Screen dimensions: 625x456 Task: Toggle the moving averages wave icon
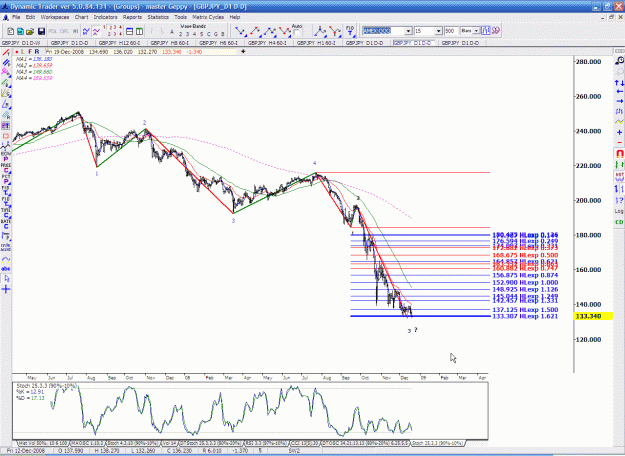pyautogui.click(x=96, y=31)
